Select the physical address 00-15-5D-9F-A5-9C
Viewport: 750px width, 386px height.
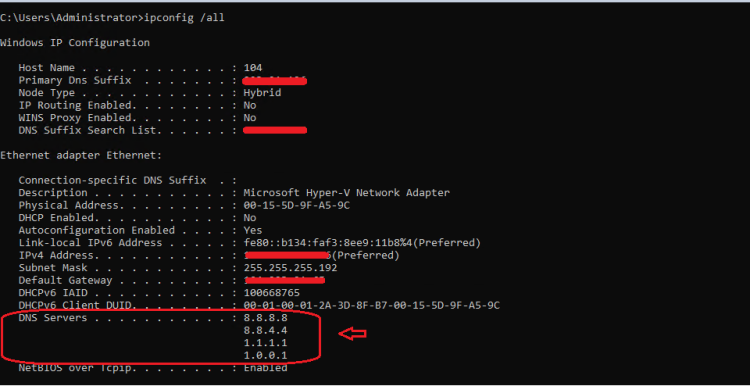click(x=299, y=205)
